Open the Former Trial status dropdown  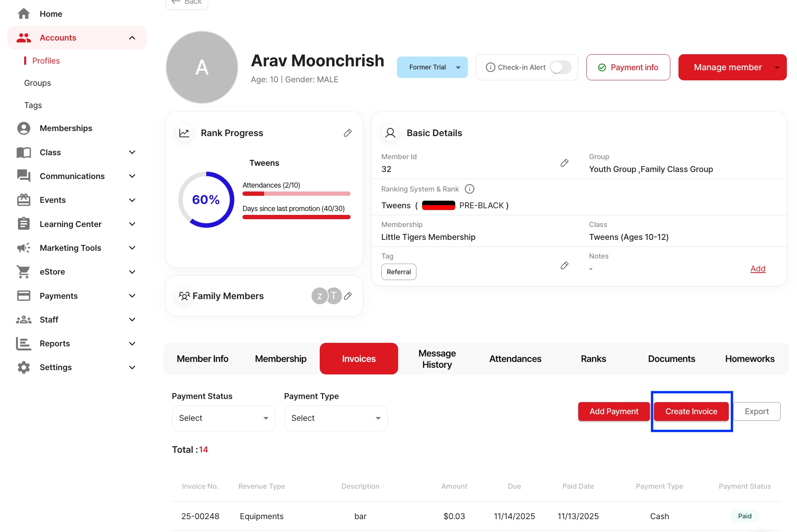432,67
